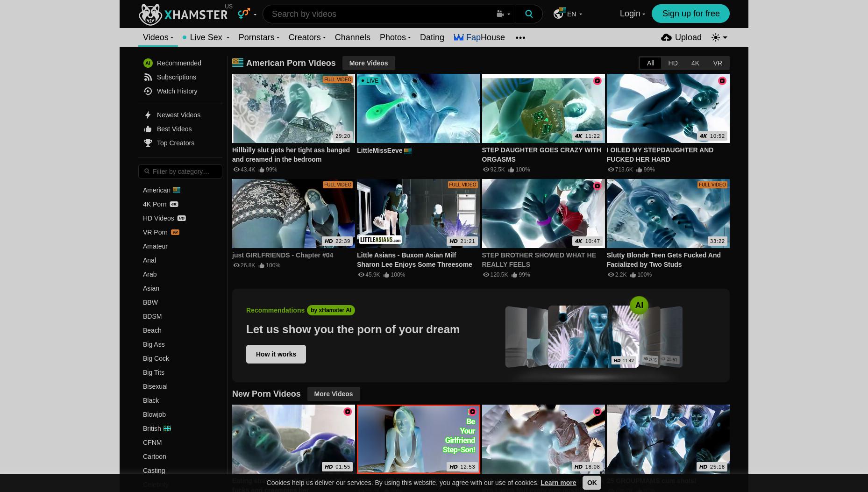Open the theme switcher dropdown arrow

tap(725, 37)
